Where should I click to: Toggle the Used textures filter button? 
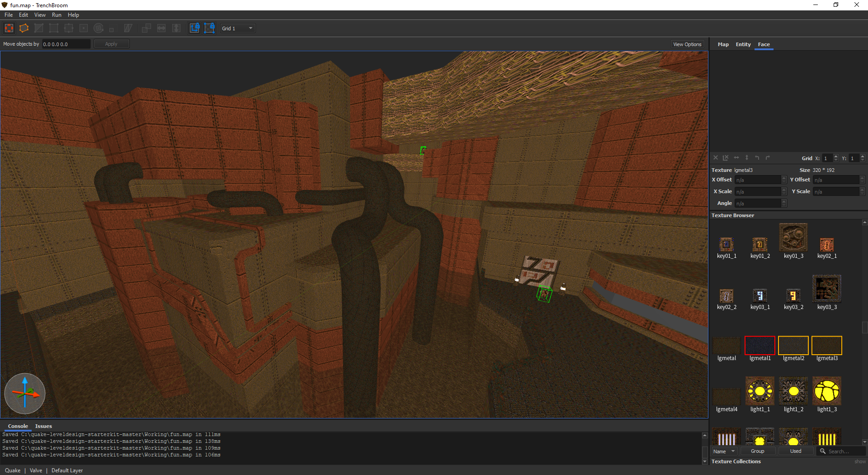coord(796,451)
